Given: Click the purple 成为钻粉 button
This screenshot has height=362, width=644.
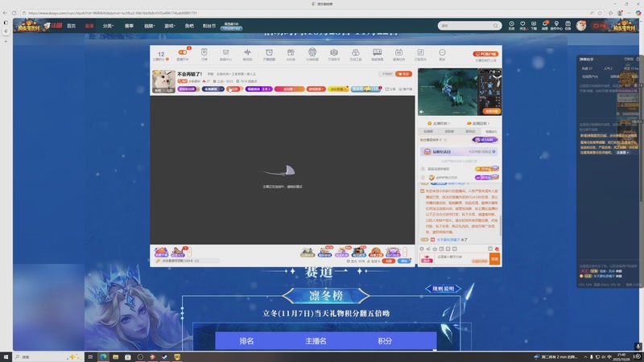Looking at the screenshot, I should pos(485,140).
